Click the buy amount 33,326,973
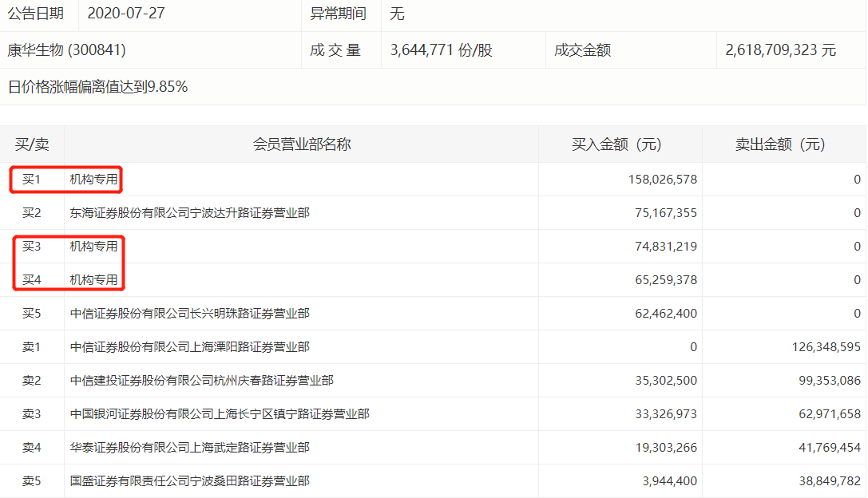 point(666,414)
